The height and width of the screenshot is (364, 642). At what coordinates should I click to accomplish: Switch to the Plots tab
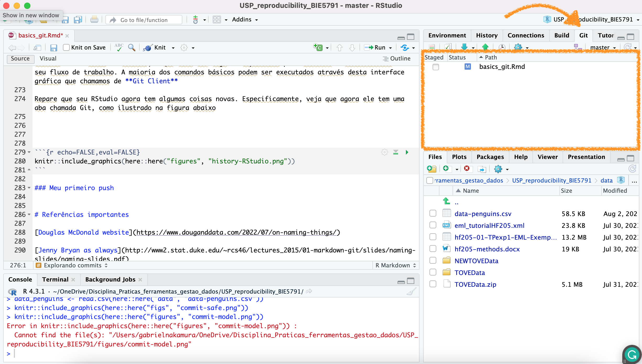[x=459, y=157]
